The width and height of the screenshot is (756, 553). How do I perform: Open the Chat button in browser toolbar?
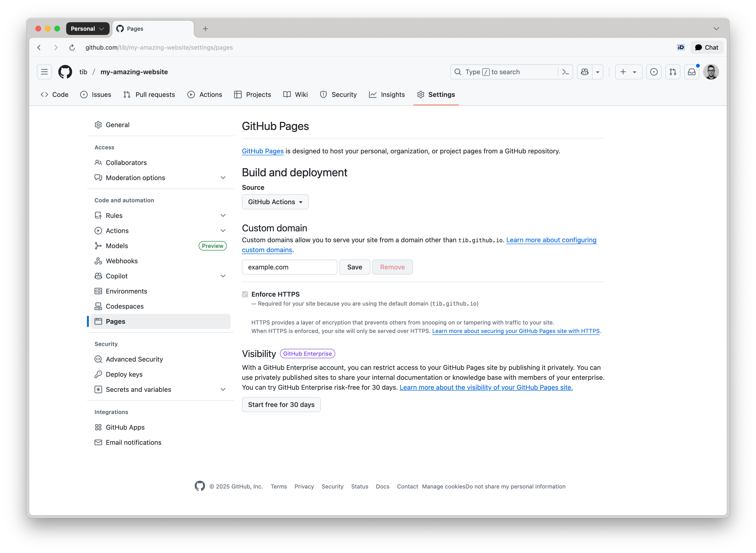coord(707,48)
